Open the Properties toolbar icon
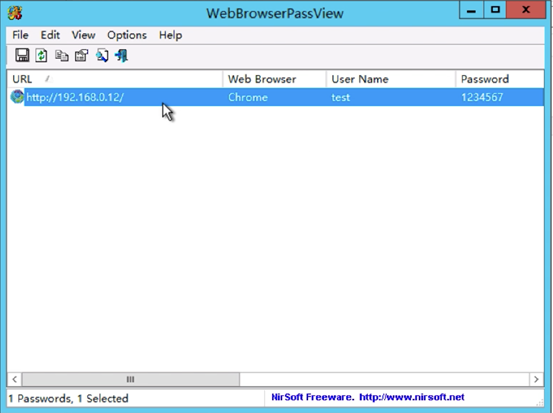Image resolution: width=553 pixels, height=413 pixels. pos(81,55)
